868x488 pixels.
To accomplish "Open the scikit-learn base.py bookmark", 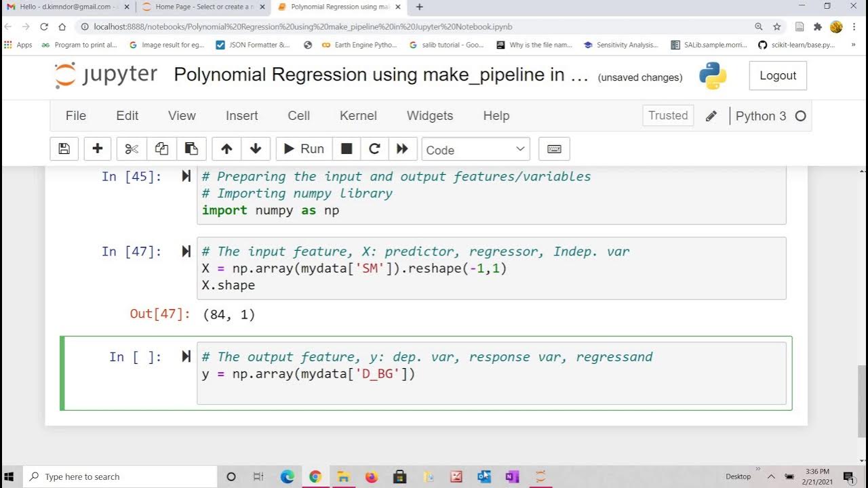I will click(x=797, y=45).
